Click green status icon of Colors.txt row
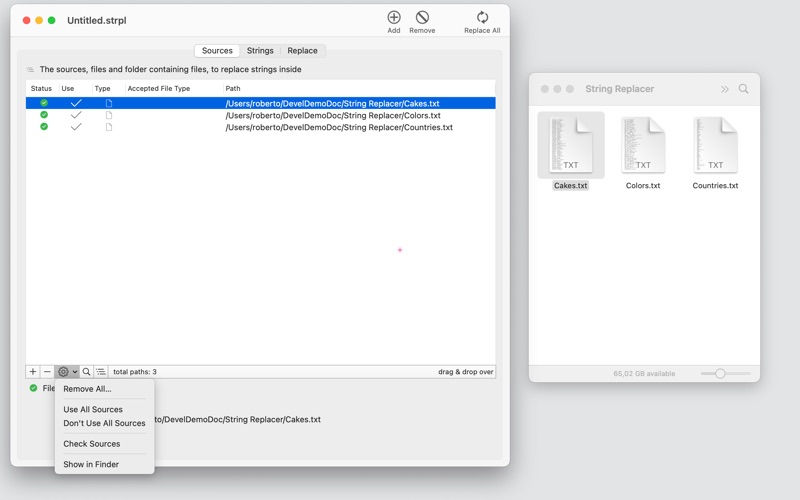Screen dimensions: 800x500 (x=44, y=115)
